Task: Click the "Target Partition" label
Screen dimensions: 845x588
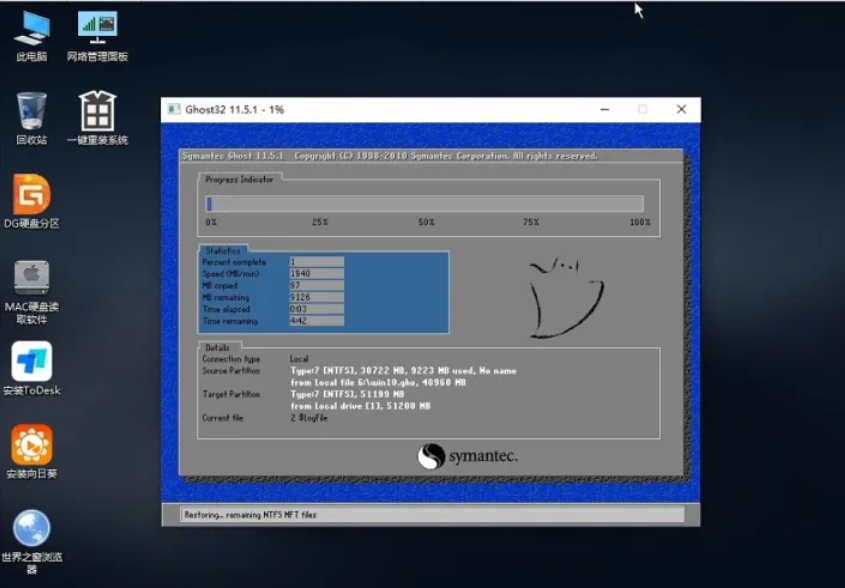Action: pyautogui.click(x=231, y=395)
